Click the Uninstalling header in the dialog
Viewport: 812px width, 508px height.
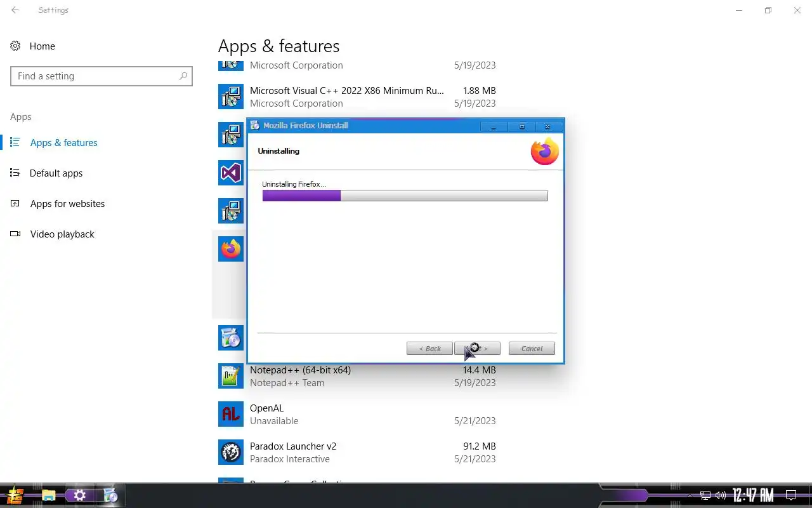278,151
